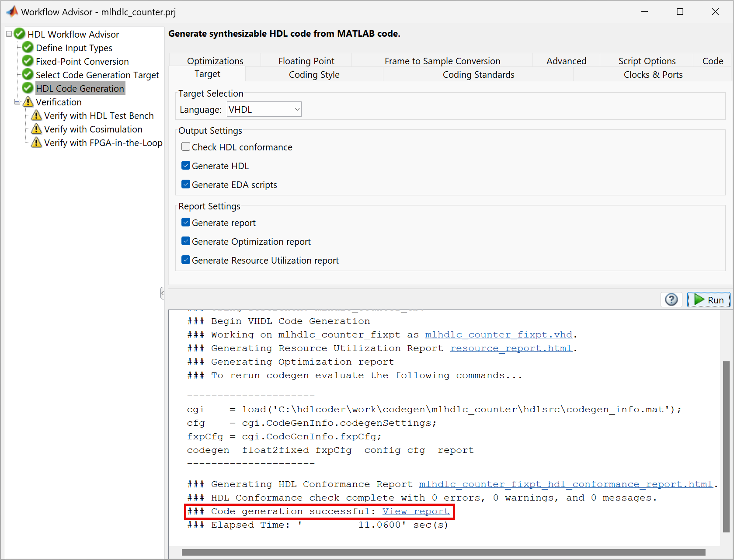Open the help question-mark button

click(x=671, y=299)
